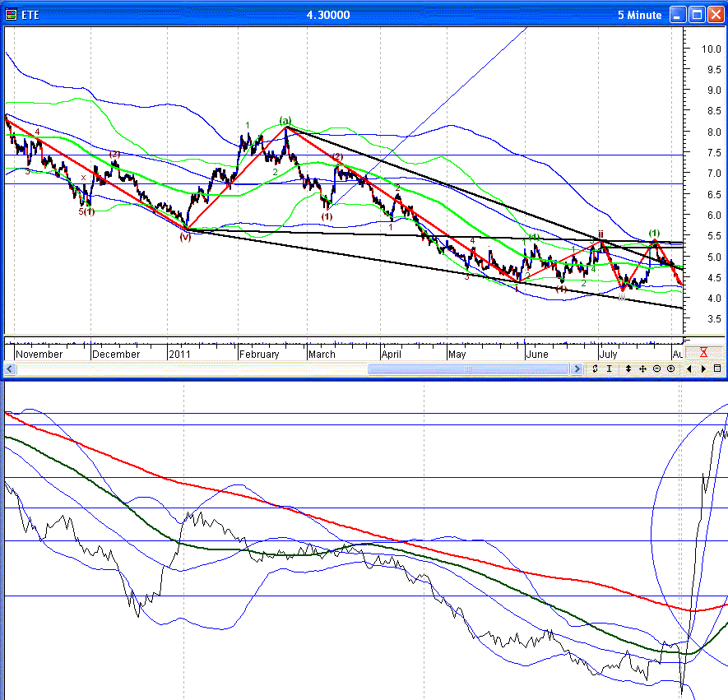The image size is (728, 700).
Task: Click the "April" label on the time axis
Action: [x=391, y=355]
